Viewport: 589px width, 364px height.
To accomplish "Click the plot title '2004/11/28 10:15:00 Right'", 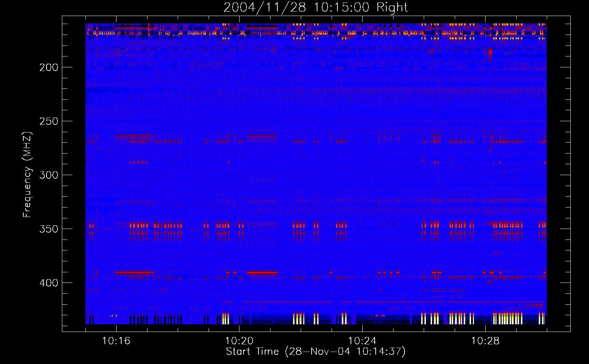I will [316, 8].
